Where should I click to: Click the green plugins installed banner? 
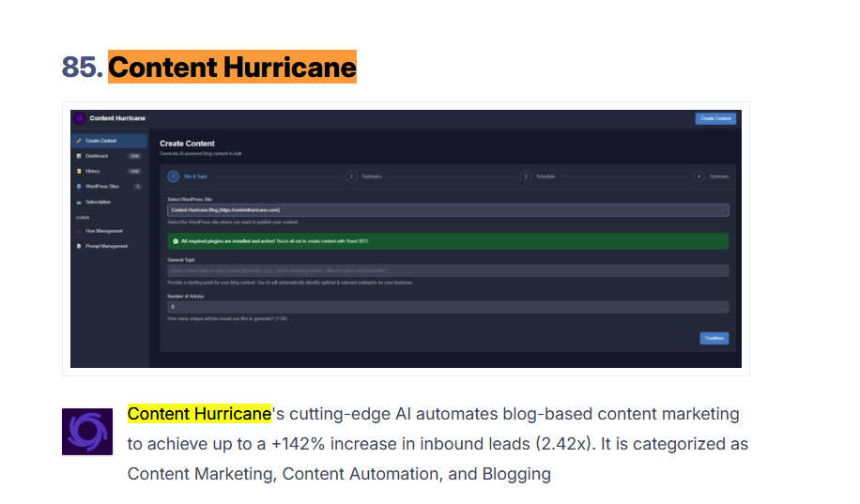click(x=448, y=241)
